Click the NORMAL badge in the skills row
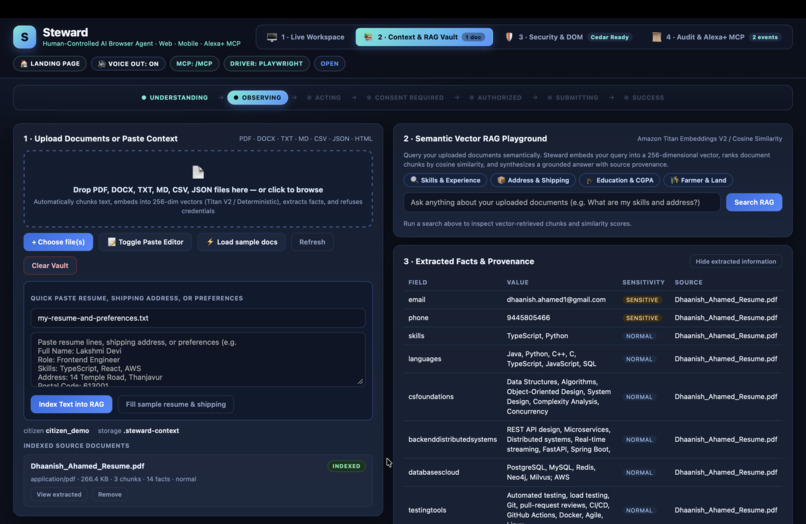This screenshot has height=524, width=806. pyautogui.click(x=639, y=336)
